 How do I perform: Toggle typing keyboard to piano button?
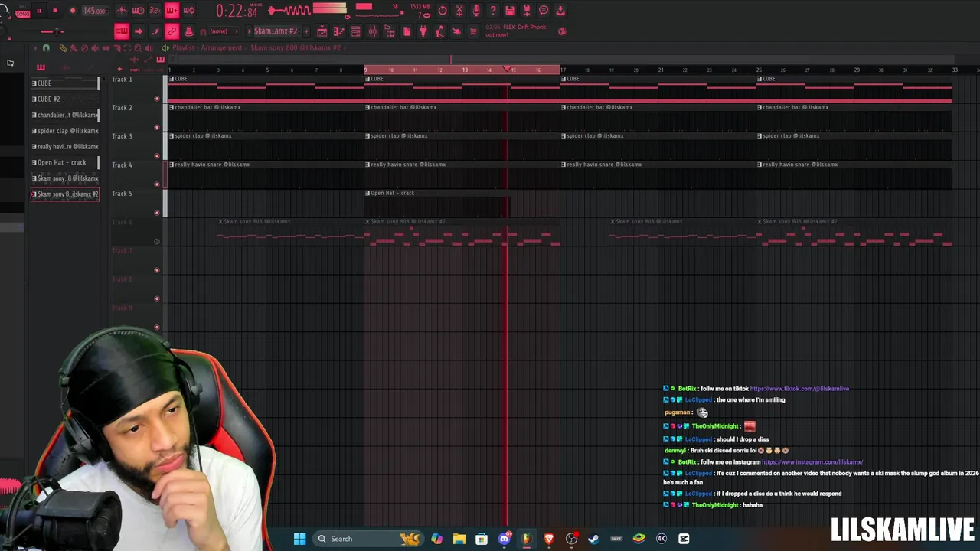(122, 31)
